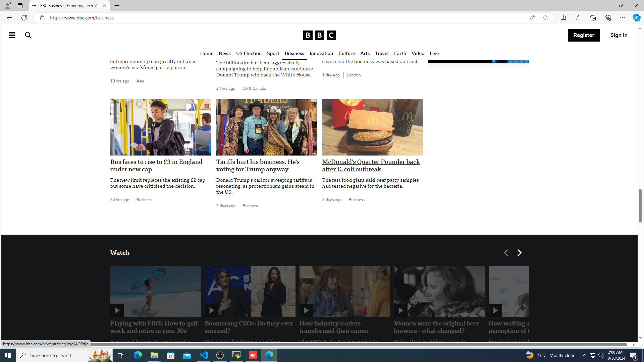Image resolution: width=644 pixels, height=362 pixels.
Task: Open the BBC hamburger menu
Action: [x=12, y=35]
